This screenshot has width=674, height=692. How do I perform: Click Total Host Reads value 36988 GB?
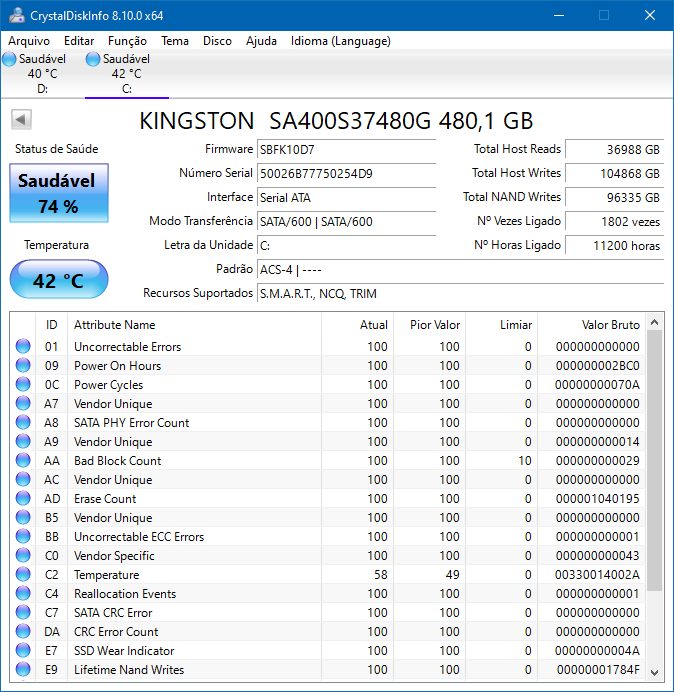614,150
